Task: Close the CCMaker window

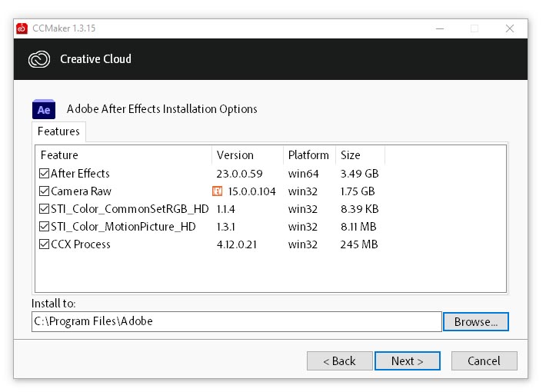Action: (509, 28)
